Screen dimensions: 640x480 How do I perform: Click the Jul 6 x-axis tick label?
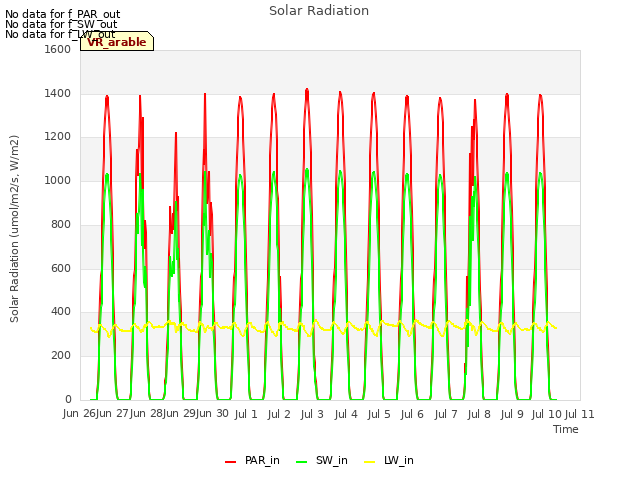(412, 414)
